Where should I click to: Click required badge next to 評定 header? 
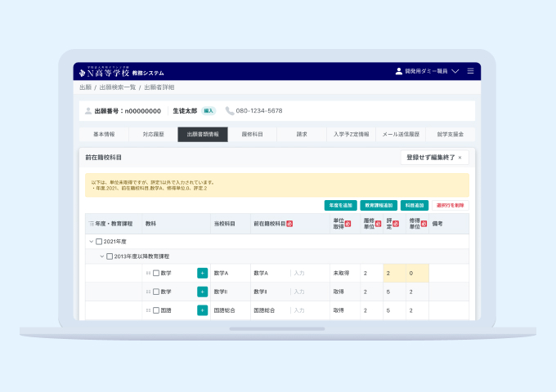396,224
